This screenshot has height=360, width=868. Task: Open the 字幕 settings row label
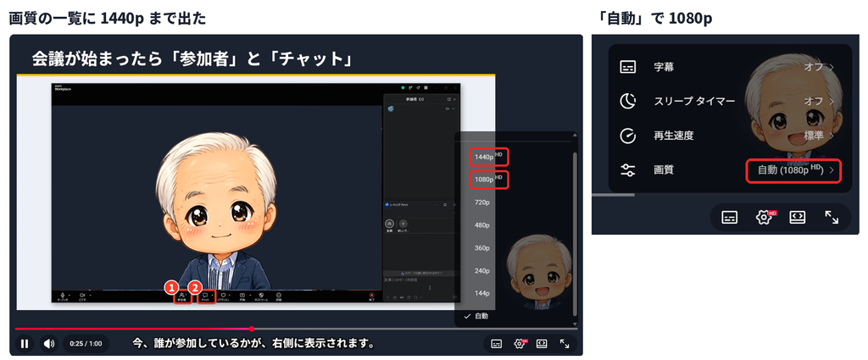pos(664,68)
